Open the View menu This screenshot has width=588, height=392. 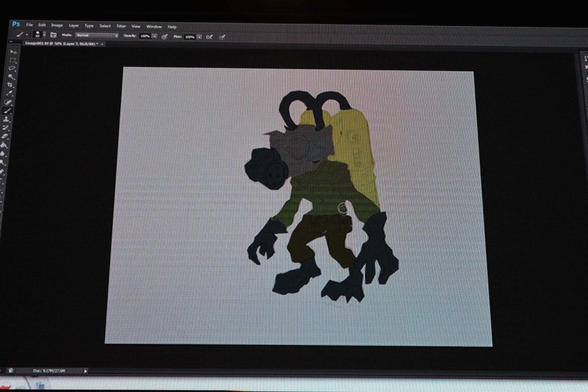point(136,26)
